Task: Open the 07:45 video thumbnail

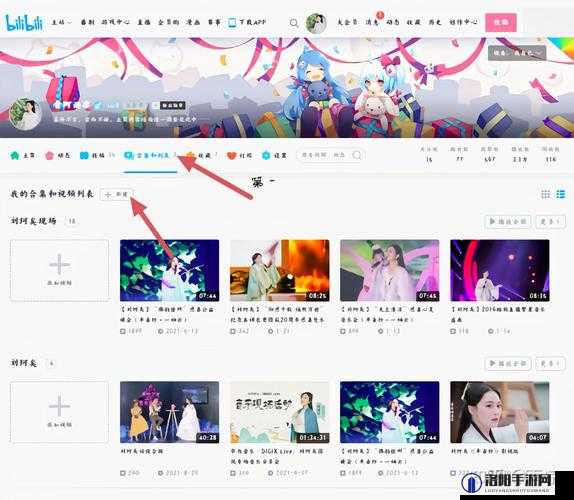Action: 390,270
